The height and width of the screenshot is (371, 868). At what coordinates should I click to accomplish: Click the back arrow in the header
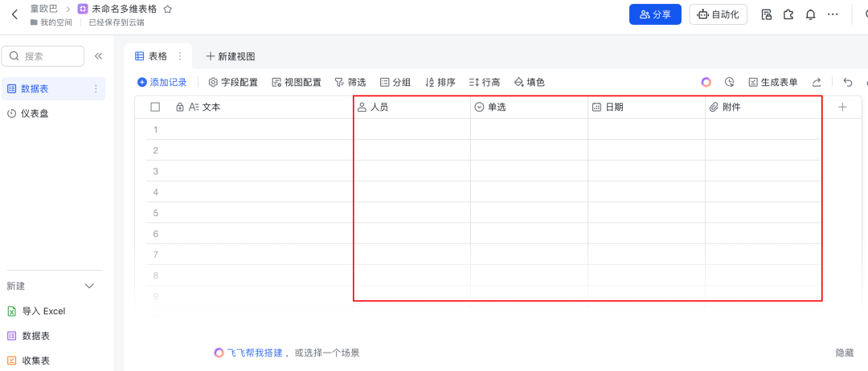tap(14, 14)
